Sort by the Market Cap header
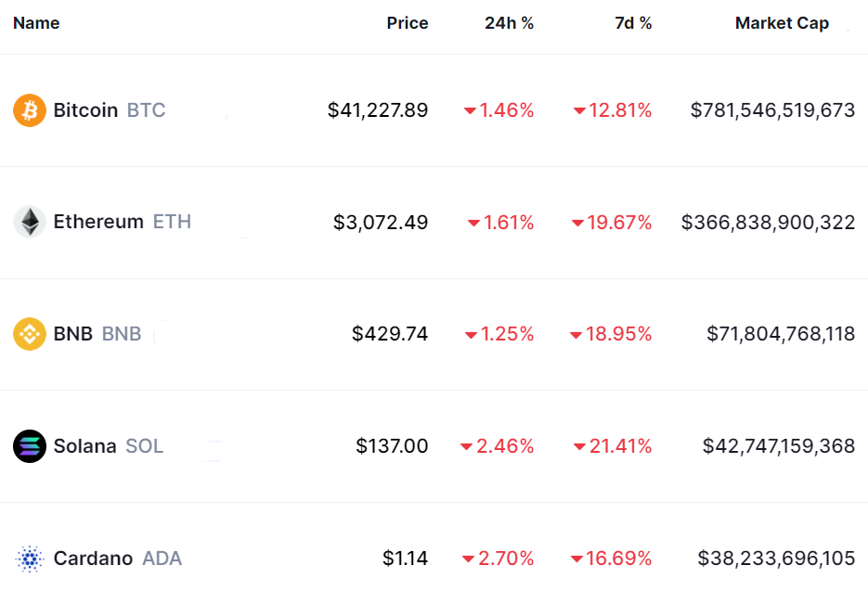Screen dimensions: 868x604 pyautogui.click(x=782, y=23)
